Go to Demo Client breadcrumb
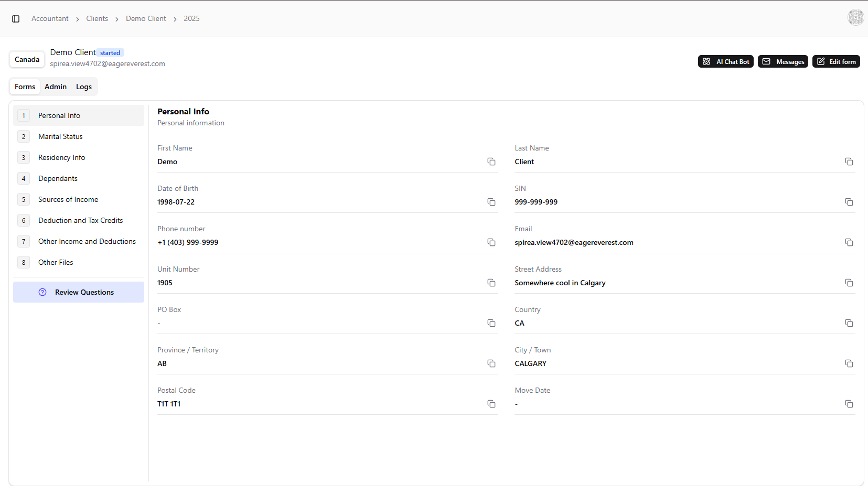 coord(146,18)
